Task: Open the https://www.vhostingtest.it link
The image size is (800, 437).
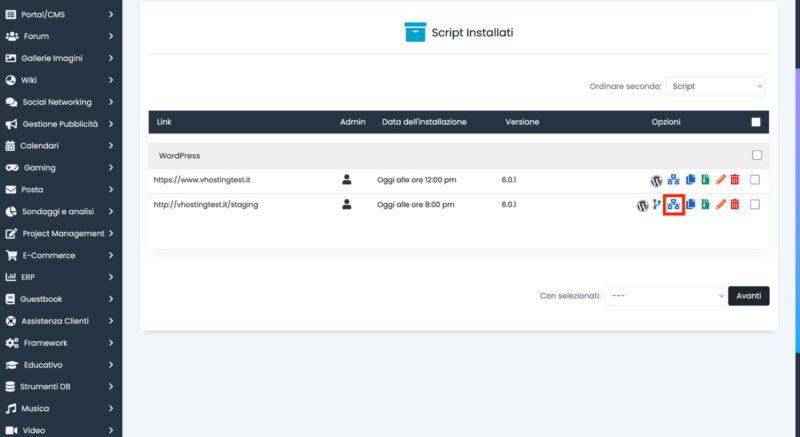Action: click(x=202, y=180)
